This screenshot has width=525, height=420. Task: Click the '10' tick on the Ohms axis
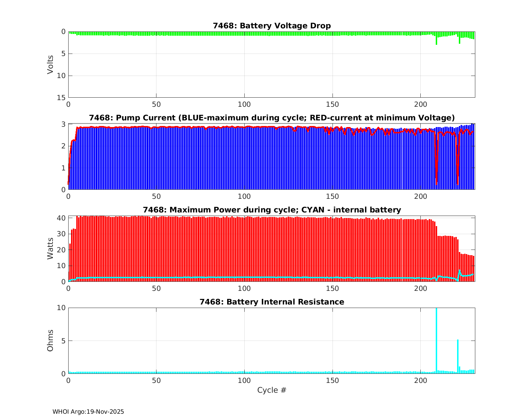[62, 308]
